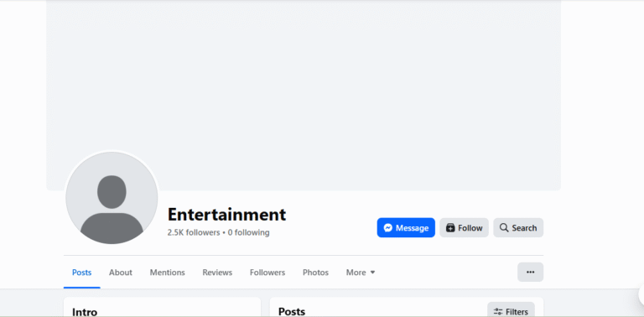Click the Follow button
The height and width of the screenshot is (317, 644).
pos(464,227)
